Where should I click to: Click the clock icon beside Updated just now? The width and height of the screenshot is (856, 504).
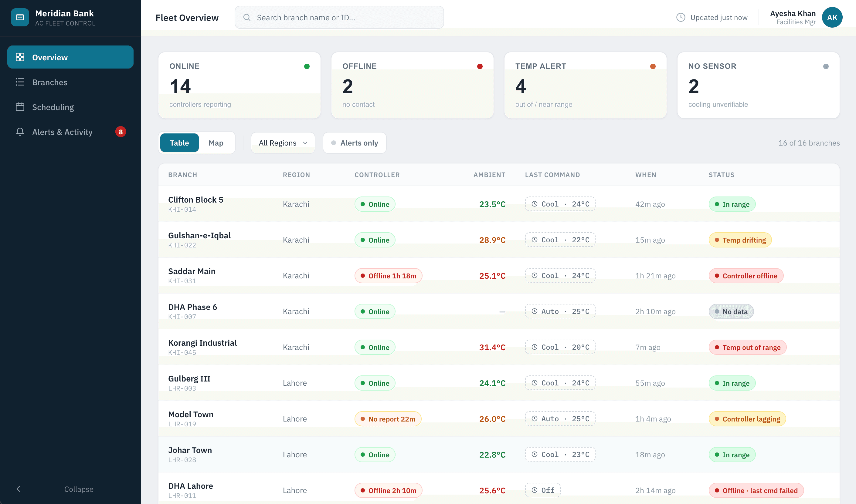tap(681, 17)
